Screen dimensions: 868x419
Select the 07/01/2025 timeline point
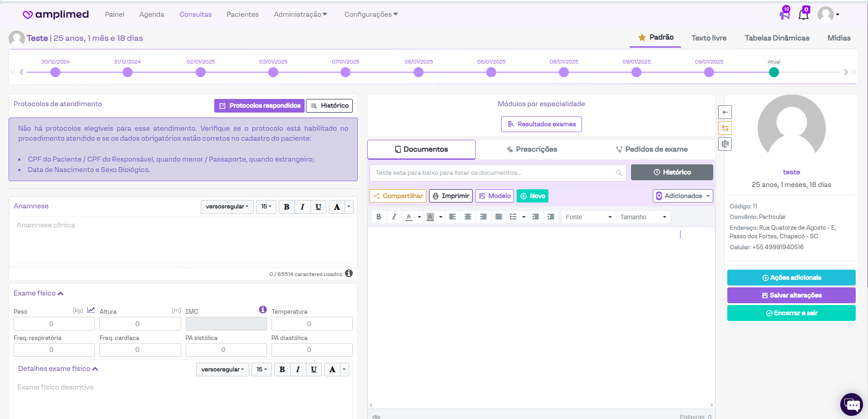345,72
